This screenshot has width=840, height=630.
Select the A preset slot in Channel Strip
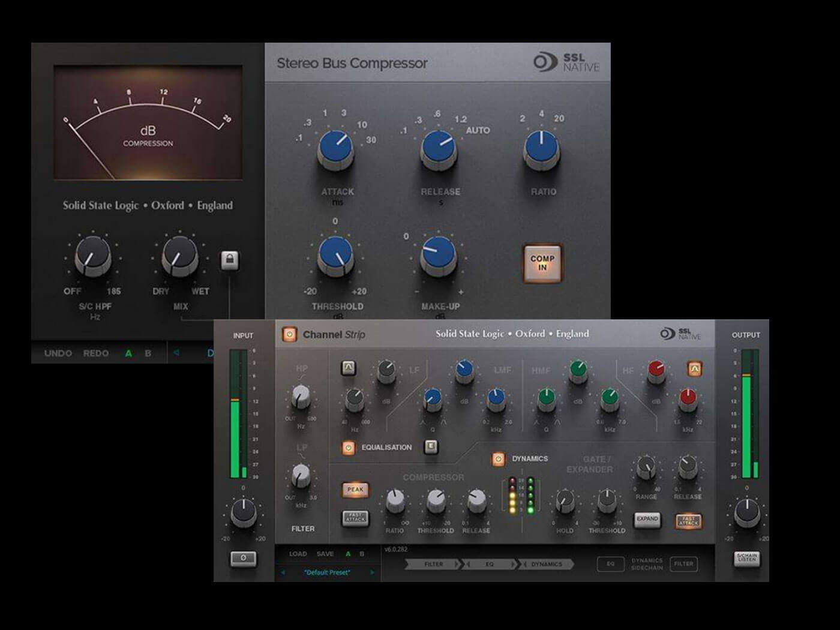click(348, 554)
